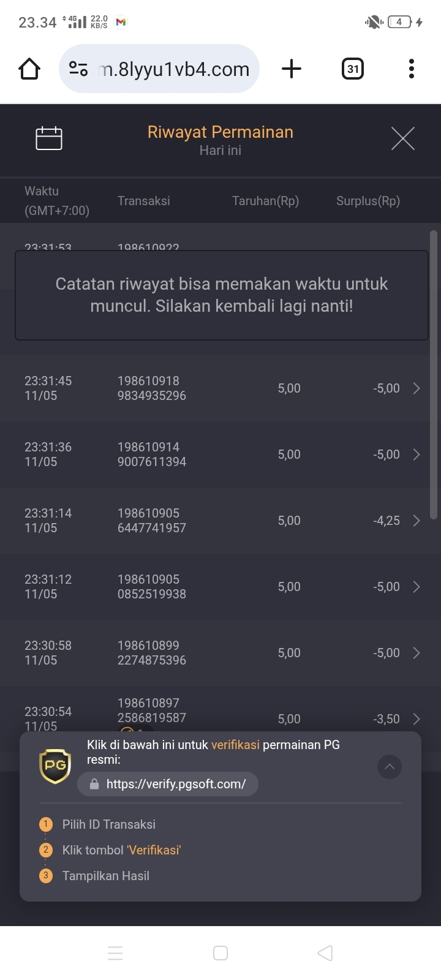The image size is (441, 980).
Task: Tap the site info icon in address bar
Action: [x=78, y=69]
